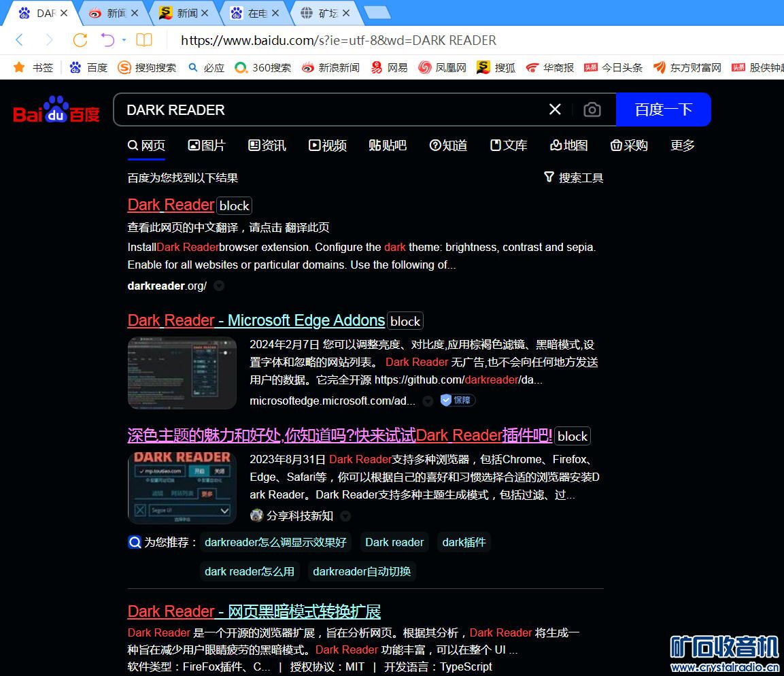Open the 360搜索 bookmark

point(262,67)
